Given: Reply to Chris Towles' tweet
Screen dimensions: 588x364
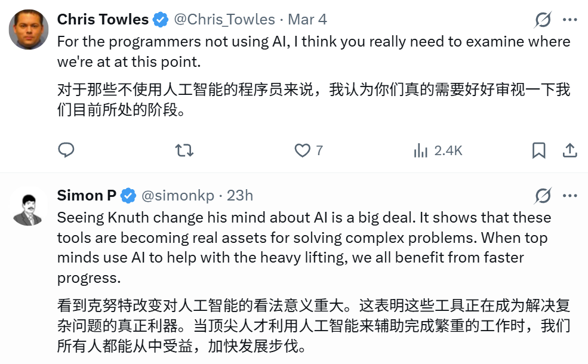Looking at the screenshot, I should 66,150.
